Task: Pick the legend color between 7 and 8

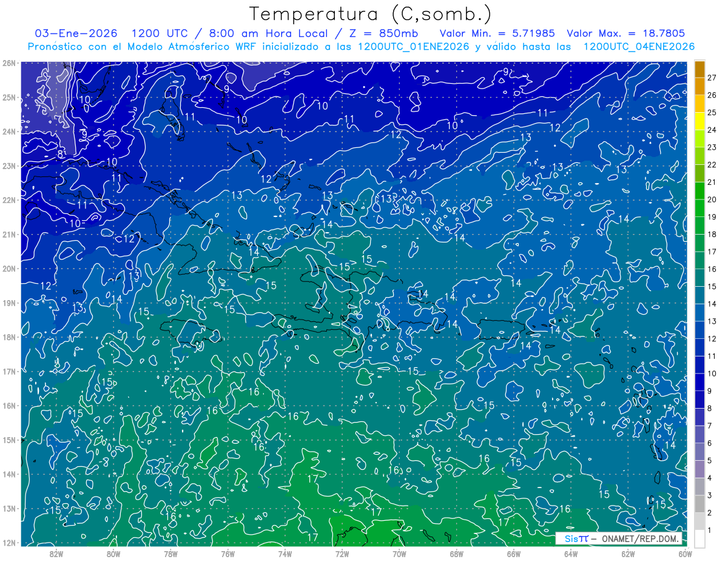Action: coord(699,416)
